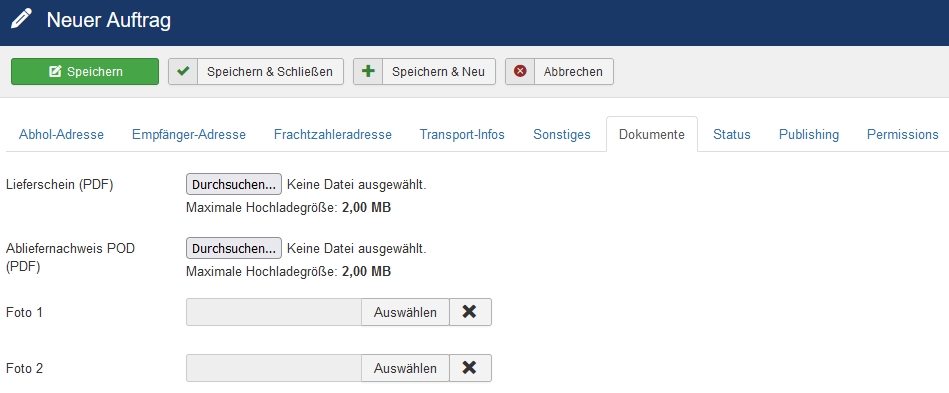
Task: Select the Sonstiges tab
Action: click(x=562, y=134)
